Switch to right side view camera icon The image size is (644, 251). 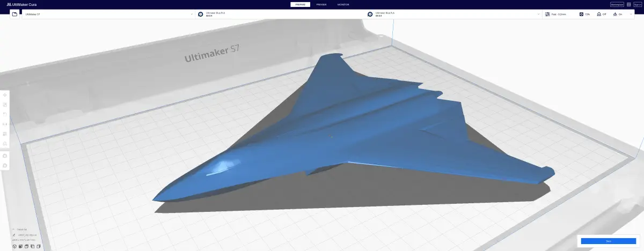click(x=39, y=246)
